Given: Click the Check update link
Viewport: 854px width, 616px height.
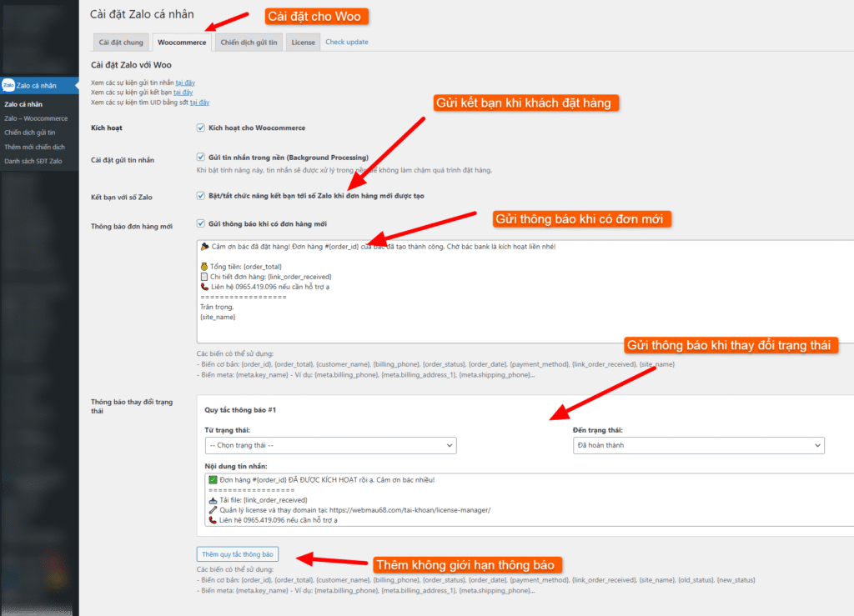Looking at the screenshot, I should 346,42.
